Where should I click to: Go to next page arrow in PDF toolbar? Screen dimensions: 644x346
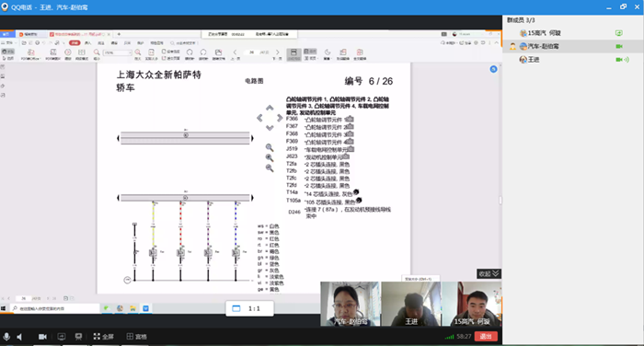pyautogui.click(x=277, y=52)
